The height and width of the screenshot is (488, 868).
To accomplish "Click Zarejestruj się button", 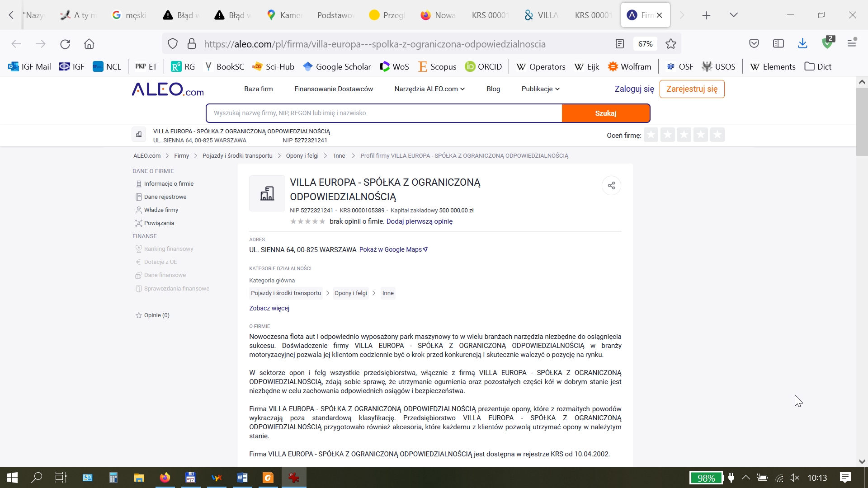I will 692,89.
